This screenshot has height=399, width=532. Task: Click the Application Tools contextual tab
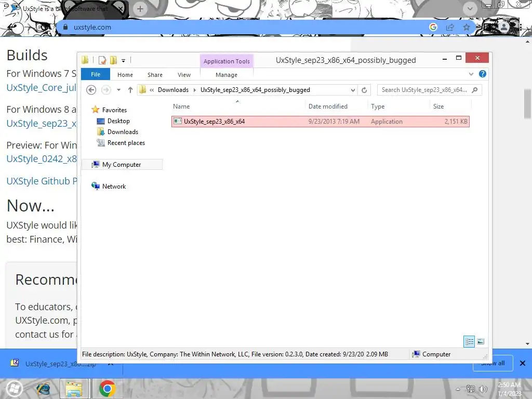click(x=227, y=61)
